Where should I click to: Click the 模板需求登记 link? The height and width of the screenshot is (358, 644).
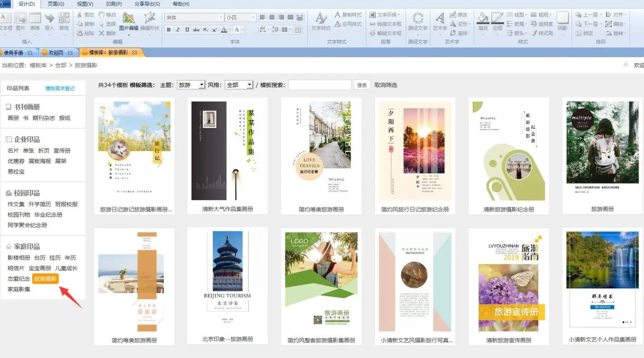[60, 89]
